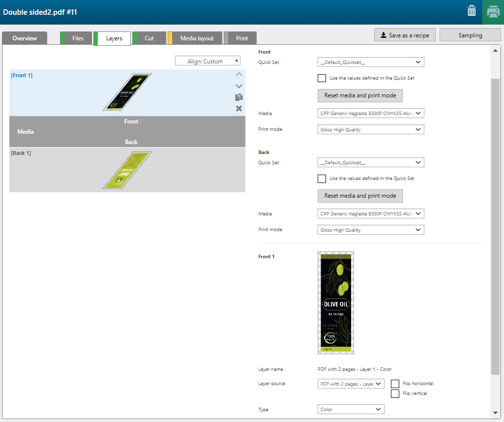Viewport: 504px width, 422px height.
Task: Expand the Type Color dropdown
Action: (x=351, y=409)
